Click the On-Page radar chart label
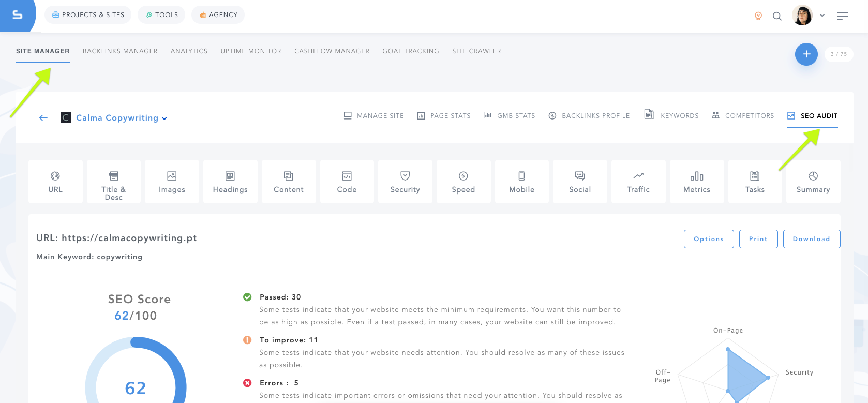 pyautogui.click(x=728, y=331)
